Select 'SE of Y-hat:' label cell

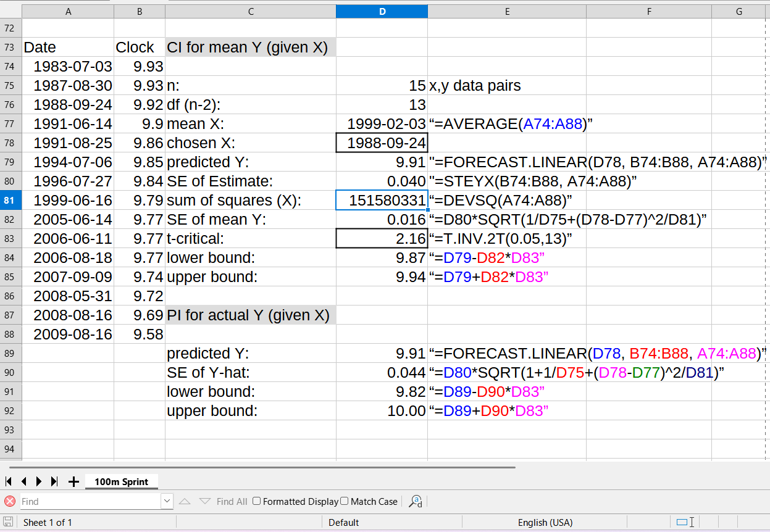click(x=251, y=372)
